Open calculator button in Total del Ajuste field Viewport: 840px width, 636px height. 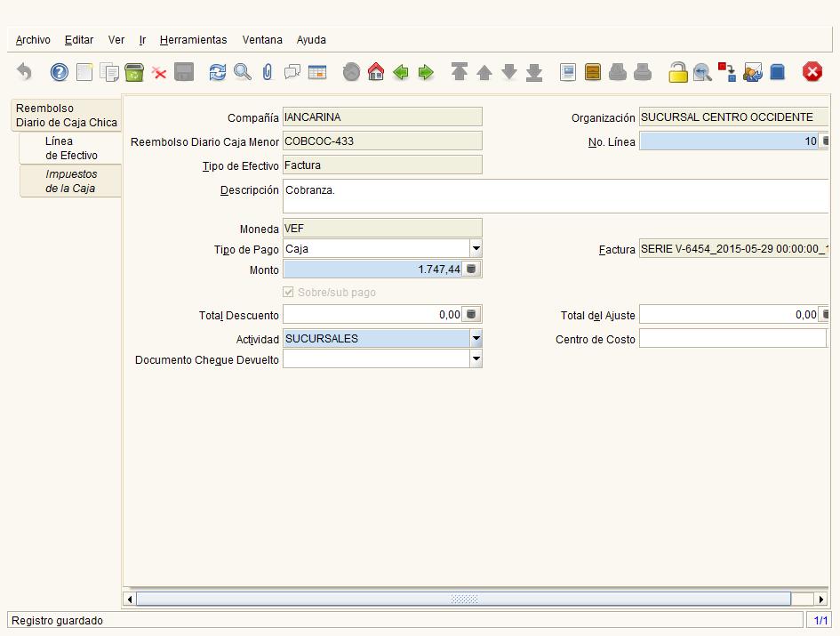pos(825,314)
